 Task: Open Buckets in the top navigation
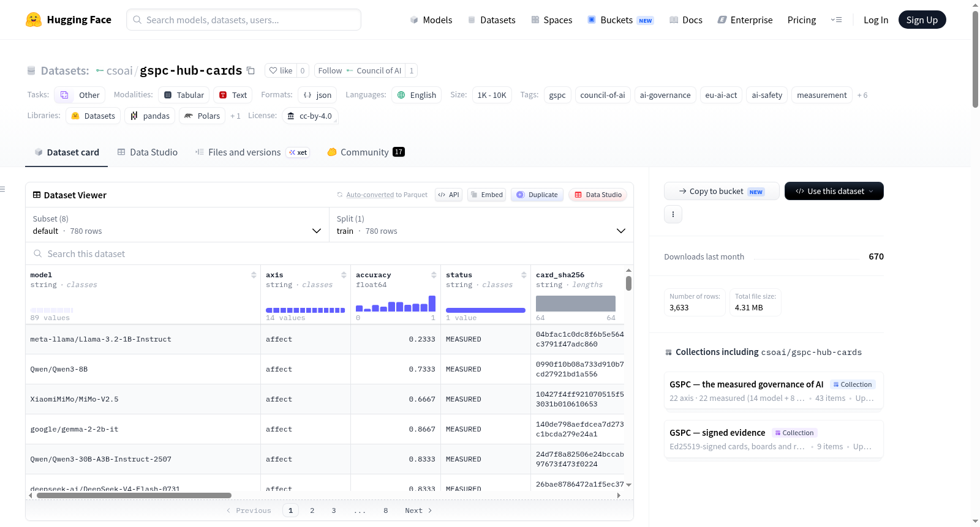point(620,20)
